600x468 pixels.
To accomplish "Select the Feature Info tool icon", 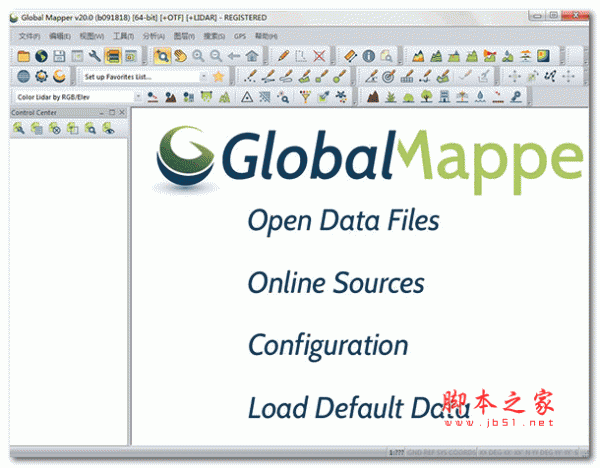I will [x=368, y=56].
